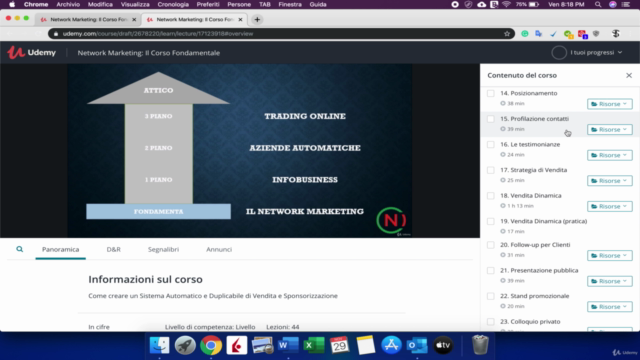Check lesson 16 Le testimonianze checkbox

coord(491,144)
